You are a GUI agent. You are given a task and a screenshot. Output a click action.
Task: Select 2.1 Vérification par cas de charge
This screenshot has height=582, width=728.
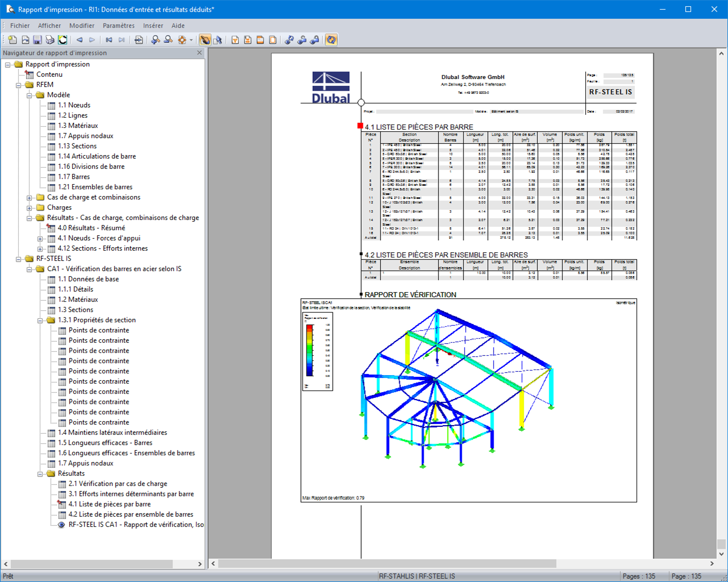(118, 484)
